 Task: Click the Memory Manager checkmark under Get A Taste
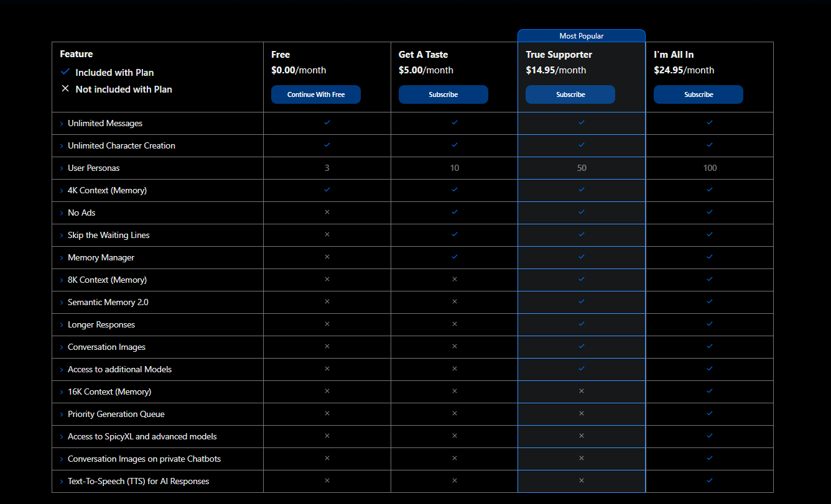point(455,257)
